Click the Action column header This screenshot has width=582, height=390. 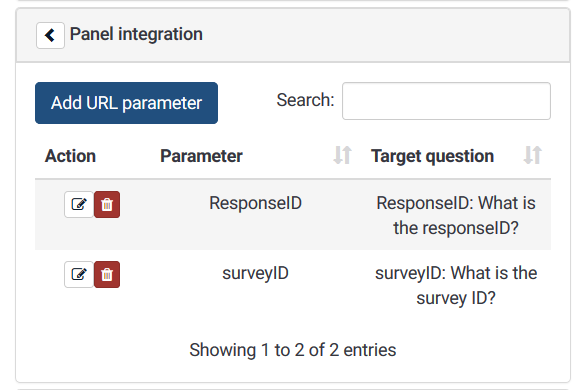[x=71, y=156]
